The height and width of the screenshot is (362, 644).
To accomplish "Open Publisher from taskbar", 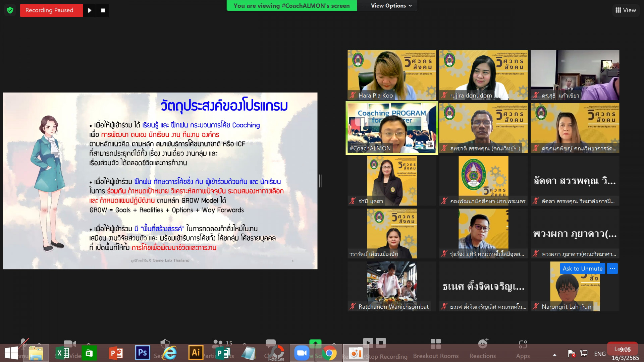I will tap(222, 353).
